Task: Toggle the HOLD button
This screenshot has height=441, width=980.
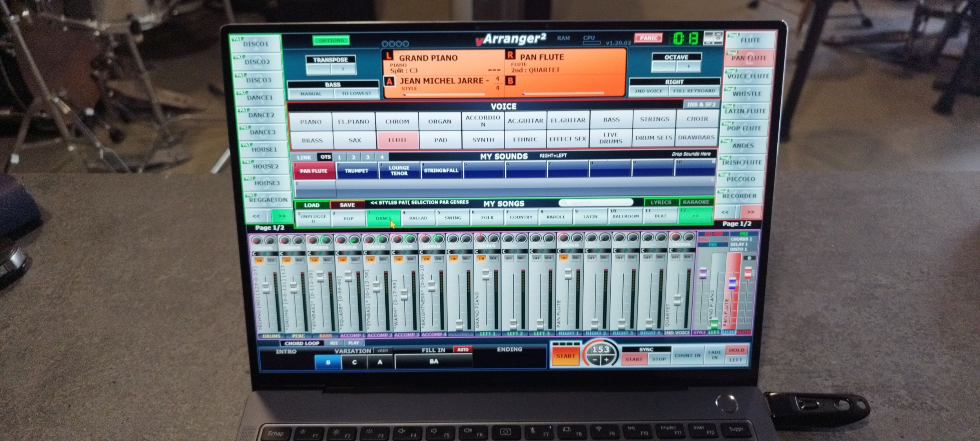Action: 737,350
